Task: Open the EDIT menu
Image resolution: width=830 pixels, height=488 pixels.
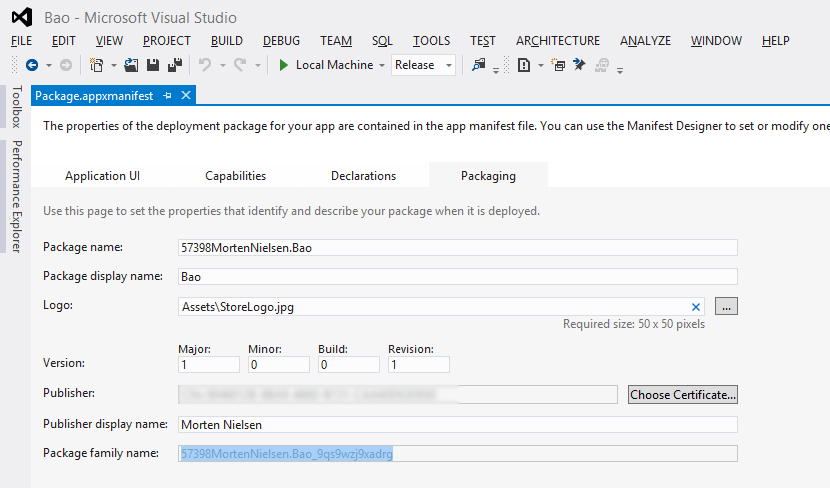Action: 64,41
